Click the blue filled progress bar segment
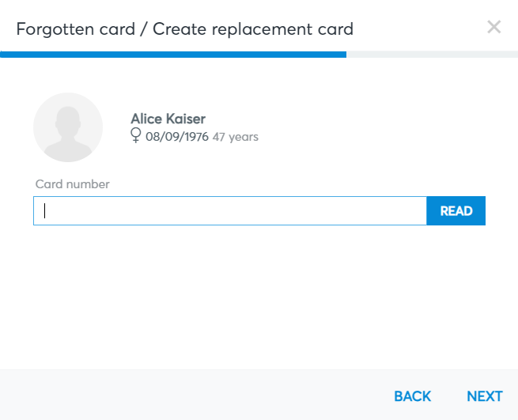The width and height of the screenshot is (518, 420). 173,55
